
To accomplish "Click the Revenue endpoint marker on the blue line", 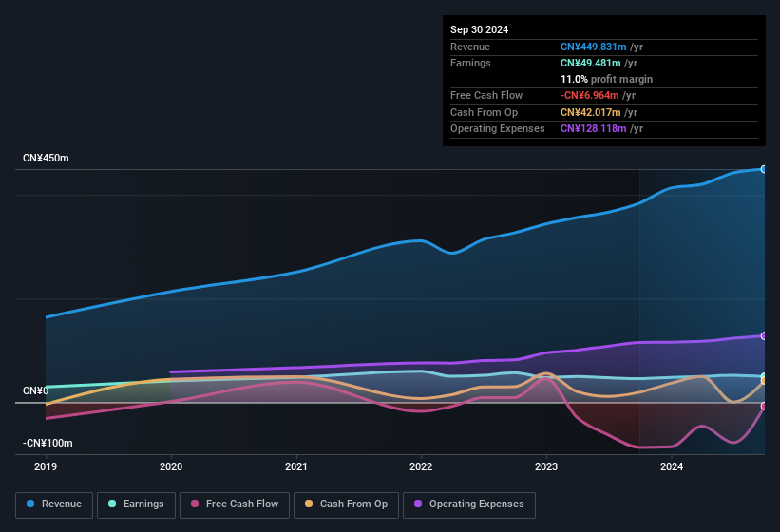I will pyautogui.click(x=763, y=169).
